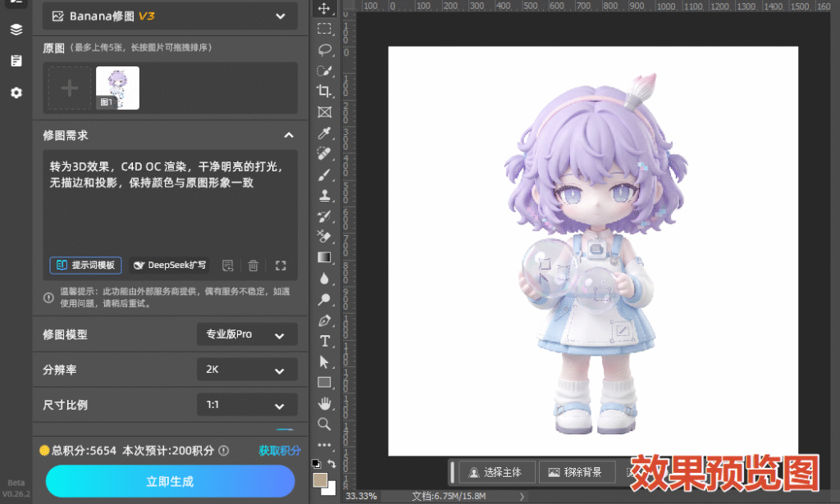Click the 文档:6.75M/15.8M status text
840x504 pixels.
pos(449,497)
